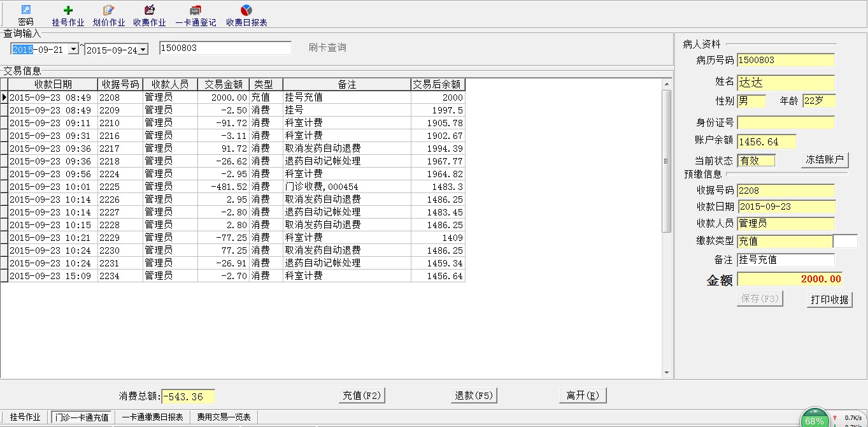Open the 收费日报表 pie chart icon
The width and height of the screenshot is (868, 427).
246,11
